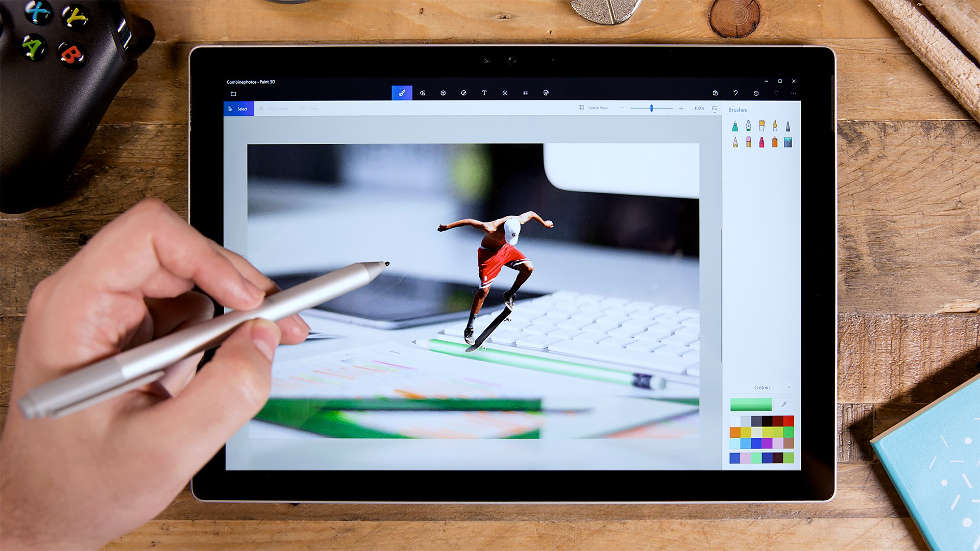
Task: Click the 3D object tool icon
Action: [442, 93]
